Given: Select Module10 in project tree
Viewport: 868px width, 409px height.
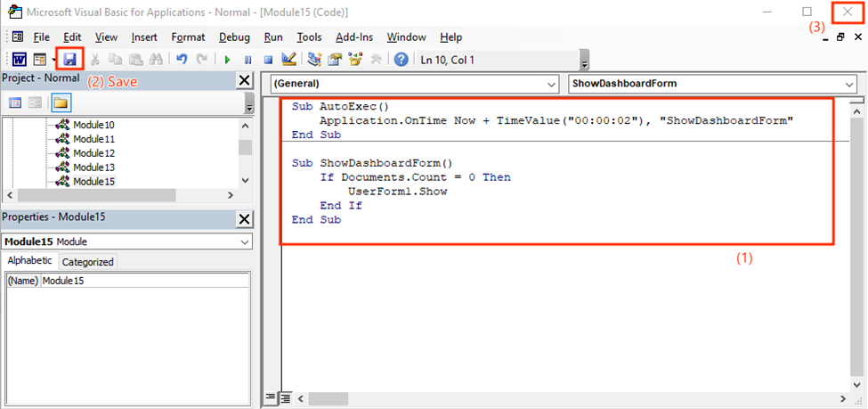Looking at the screenshot, I should [93, 125].
